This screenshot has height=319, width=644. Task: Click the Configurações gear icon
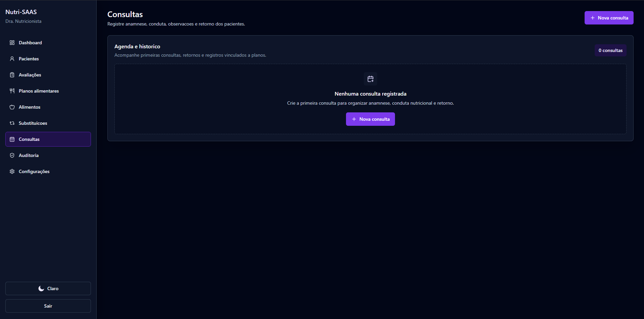(x=12, y=171)
